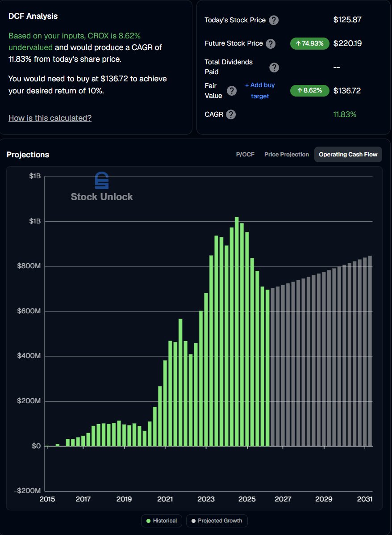Click the 2031 x-axis label
Image resolution: width=392 pixels, height=535 pixels.
365,499
